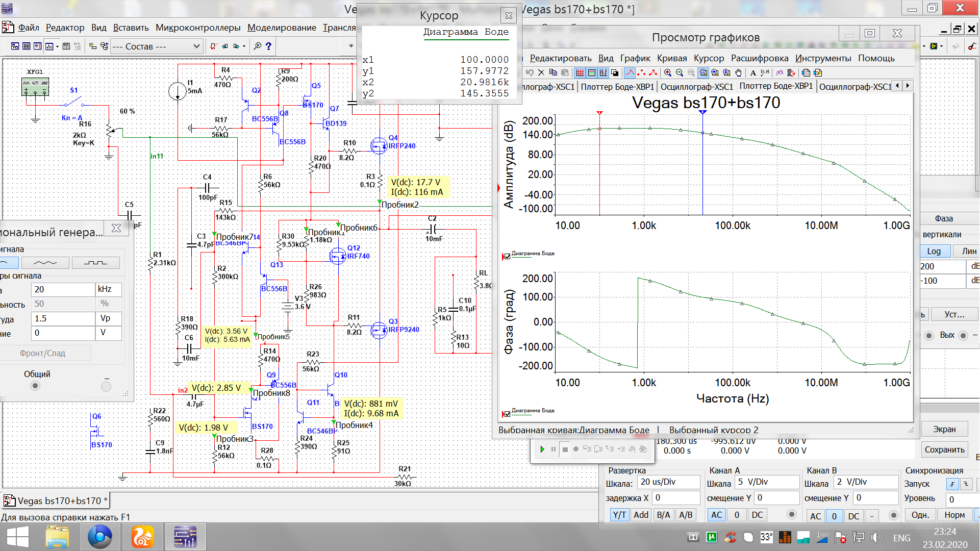Toggle lower Диаграмма Боде trace checkbox
Screen dimensions: 980x551
tap(507, 414)
